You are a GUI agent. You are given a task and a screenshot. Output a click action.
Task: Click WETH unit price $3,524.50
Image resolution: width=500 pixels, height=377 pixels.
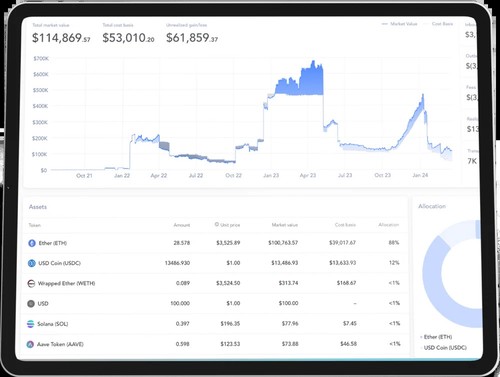coord(228,283)
